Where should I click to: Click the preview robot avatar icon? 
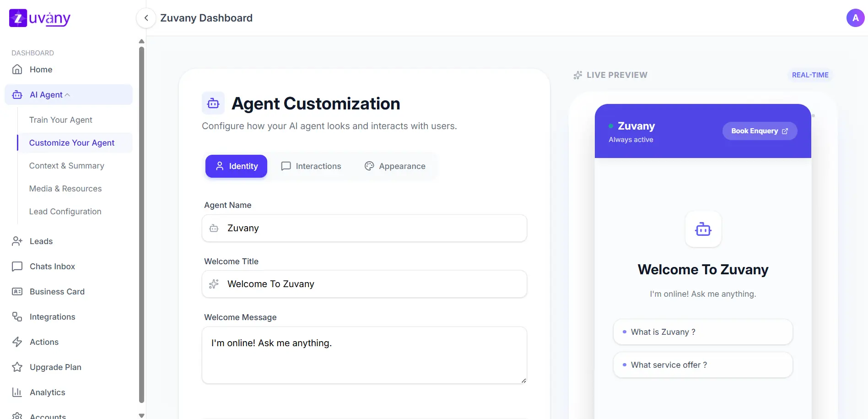[703, 229]
